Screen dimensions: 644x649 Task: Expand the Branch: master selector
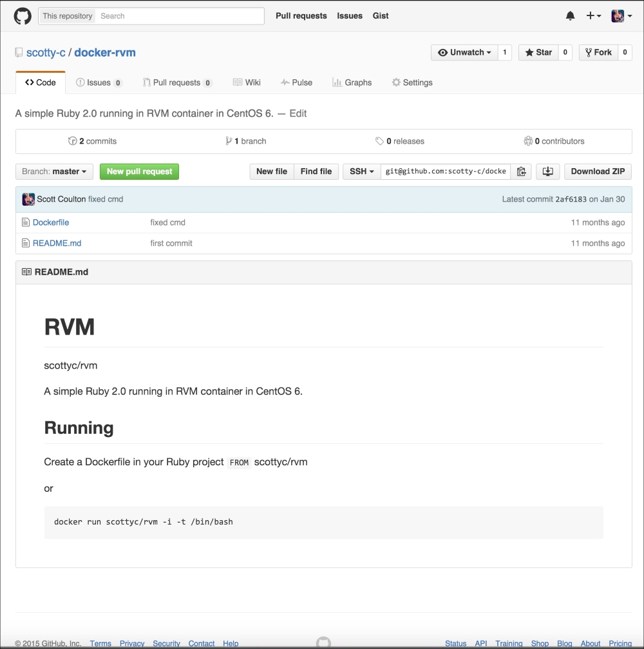coord(54,171)
